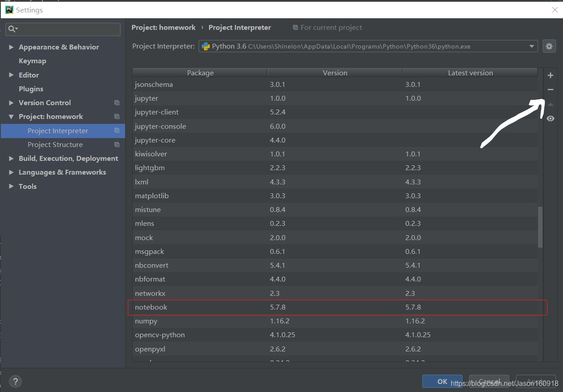Image resolution: width=563 pixels, height=392 pixels.
Task: Toggle show early releases eye icon
Action: click(551, 118)
